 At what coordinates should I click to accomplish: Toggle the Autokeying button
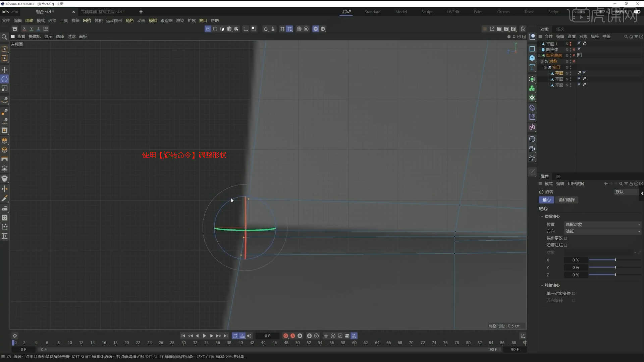tap(293, 336)
